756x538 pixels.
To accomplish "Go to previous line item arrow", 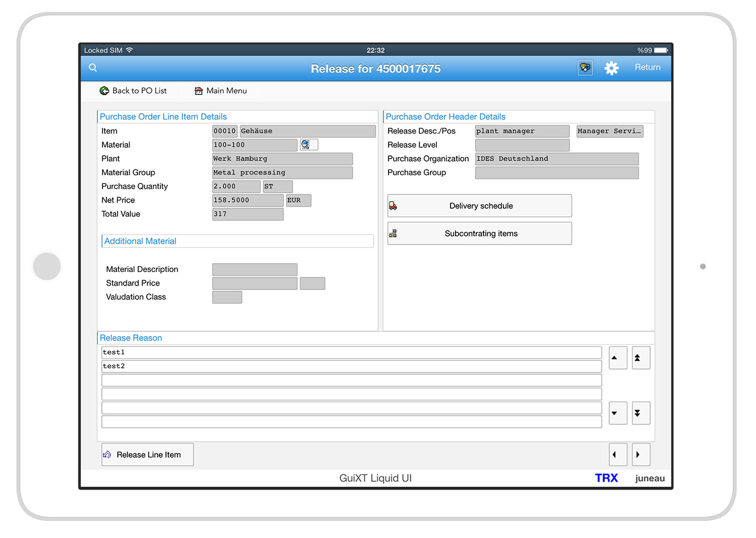I will [617, 454].
